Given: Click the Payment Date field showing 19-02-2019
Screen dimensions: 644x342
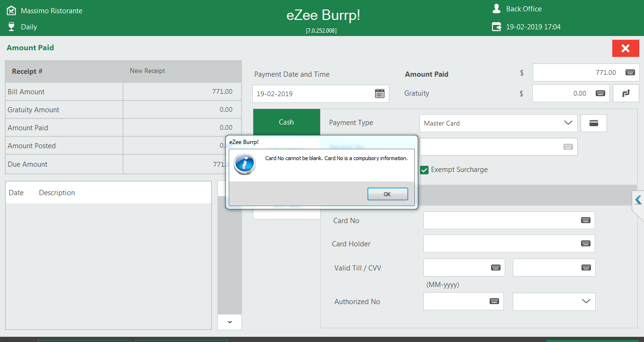Looking at the screenshot, I should pyautogui.click(x=321, y=94).
